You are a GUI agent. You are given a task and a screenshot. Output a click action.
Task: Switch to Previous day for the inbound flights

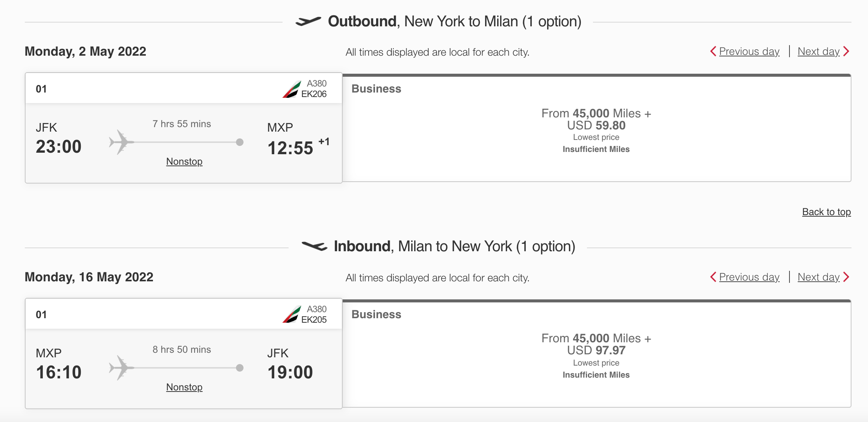[x=749, y=277]
